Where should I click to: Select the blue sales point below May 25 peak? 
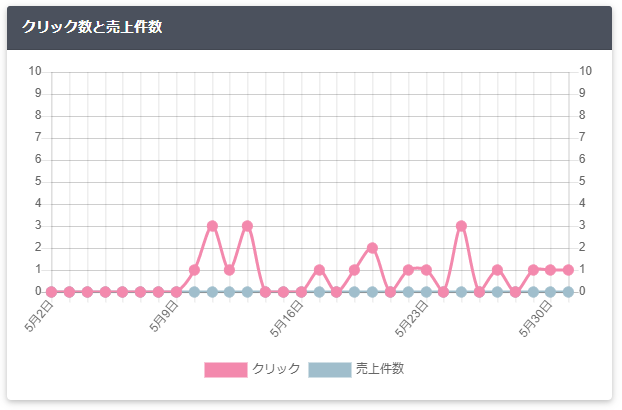coord(461,292)
